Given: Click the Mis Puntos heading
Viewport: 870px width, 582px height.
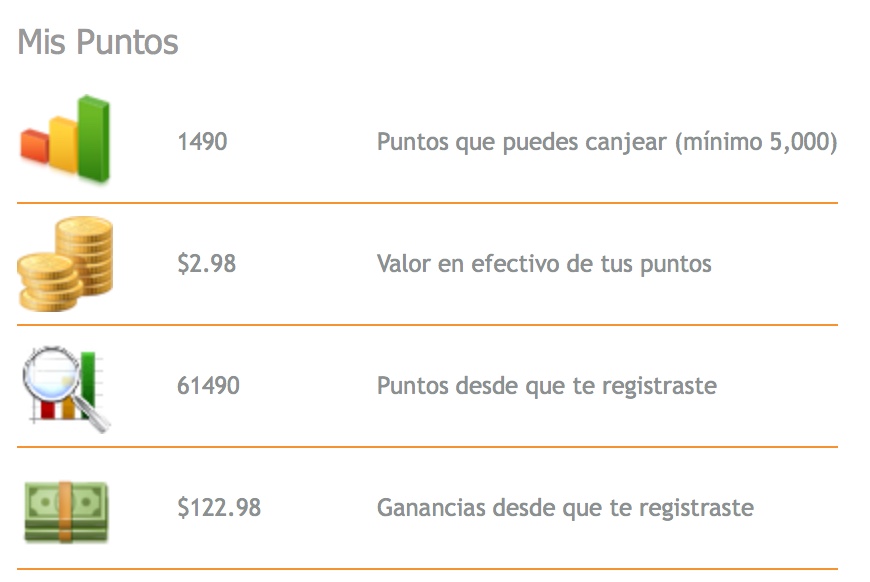Looking at the screenshot, I should 98,42.
